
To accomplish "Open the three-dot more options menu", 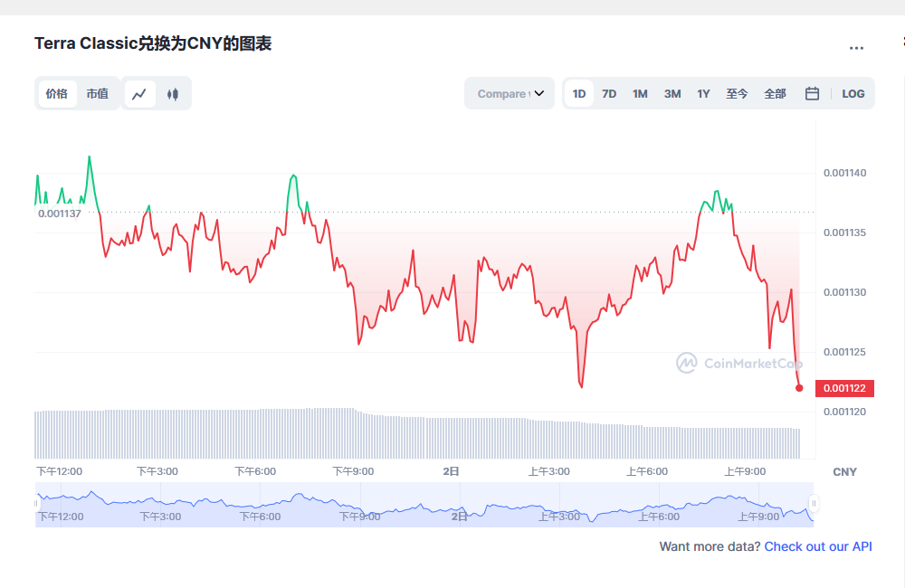I will coord(856,48).
